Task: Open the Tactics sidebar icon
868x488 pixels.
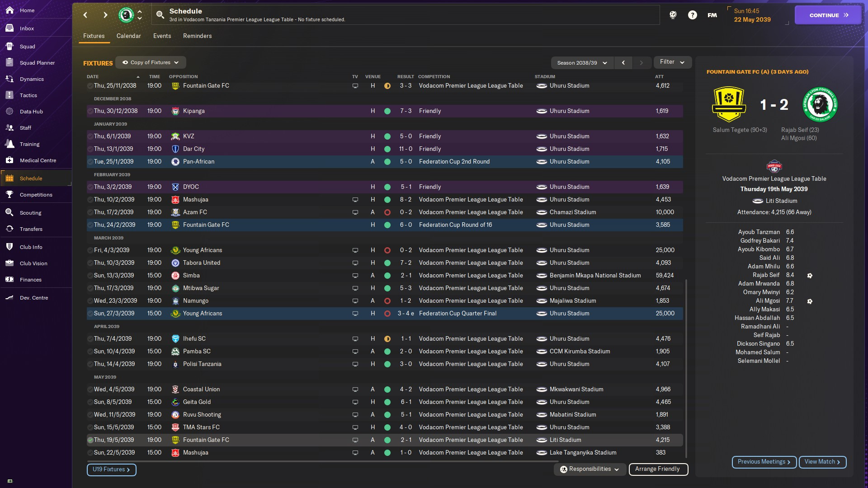Action: pos(9,95)
